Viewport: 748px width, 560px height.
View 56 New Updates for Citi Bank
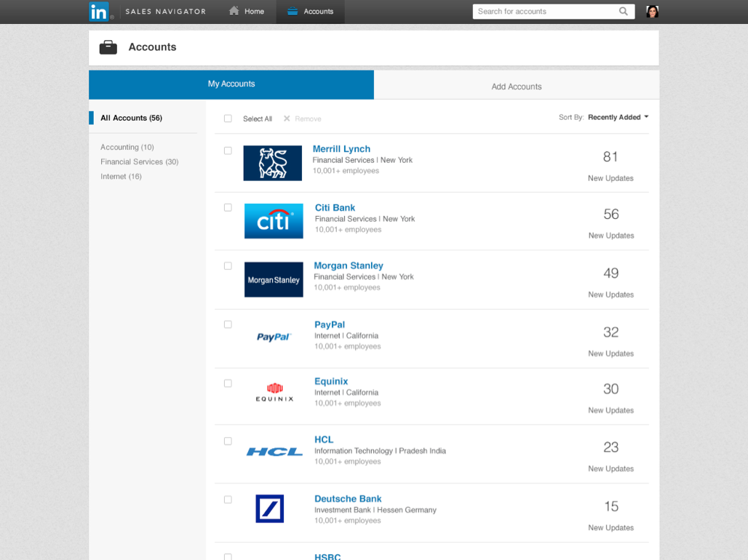(611, 223)
